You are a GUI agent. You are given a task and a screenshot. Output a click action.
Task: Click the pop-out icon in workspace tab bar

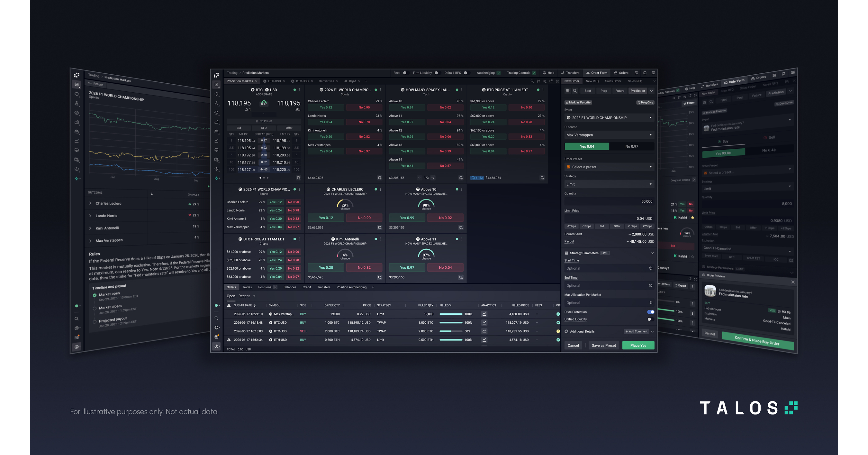click(x=551, y=81)
